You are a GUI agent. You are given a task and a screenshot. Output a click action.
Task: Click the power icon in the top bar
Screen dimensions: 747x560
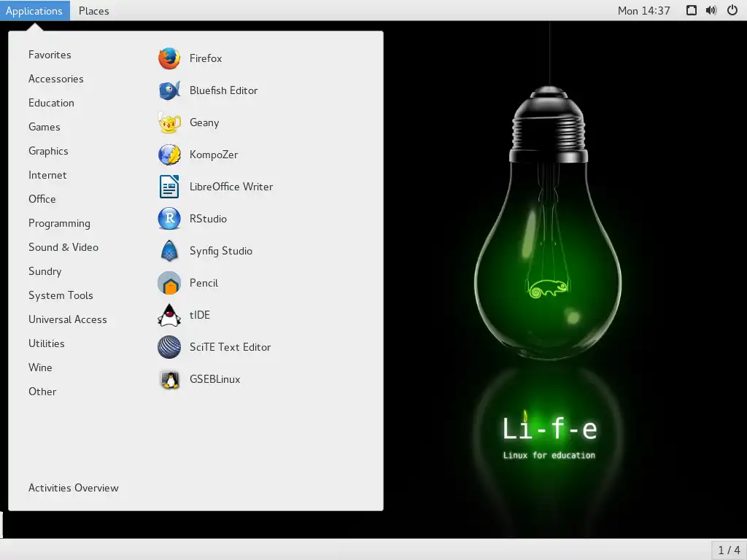tap(731, 10)
